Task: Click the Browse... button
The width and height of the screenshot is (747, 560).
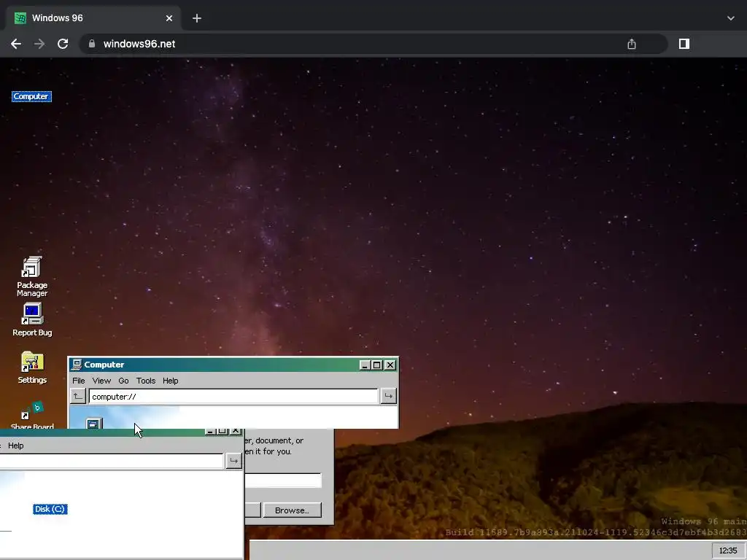Action: click(292, 510)
